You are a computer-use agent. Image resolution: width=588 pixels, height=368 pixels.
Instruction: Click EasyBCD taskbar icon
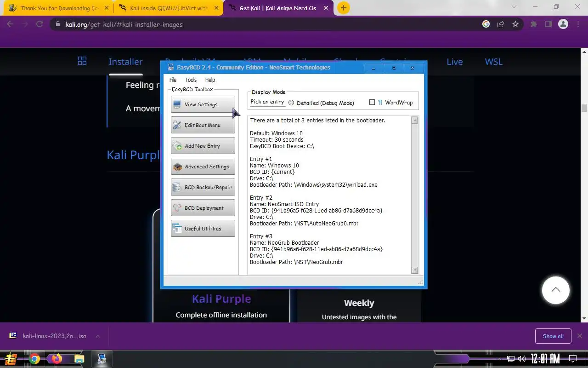coord(102,359)
